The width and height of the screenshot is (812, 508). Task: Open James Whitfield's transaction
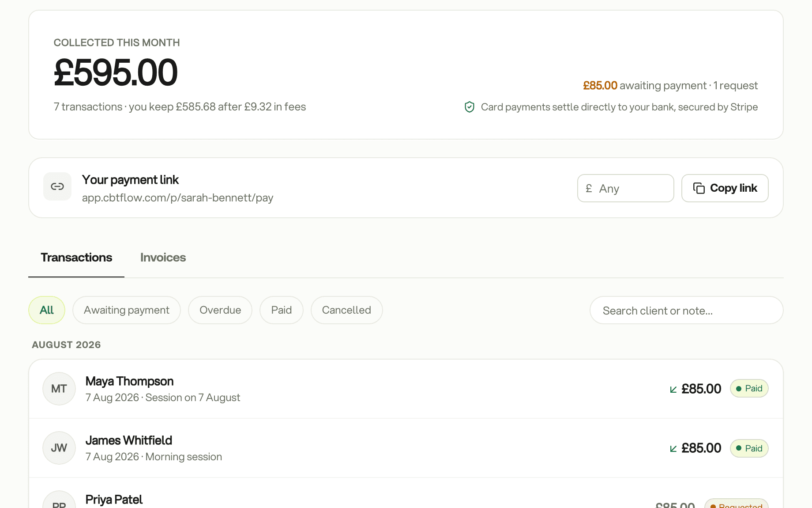click(x=406, y=448)
